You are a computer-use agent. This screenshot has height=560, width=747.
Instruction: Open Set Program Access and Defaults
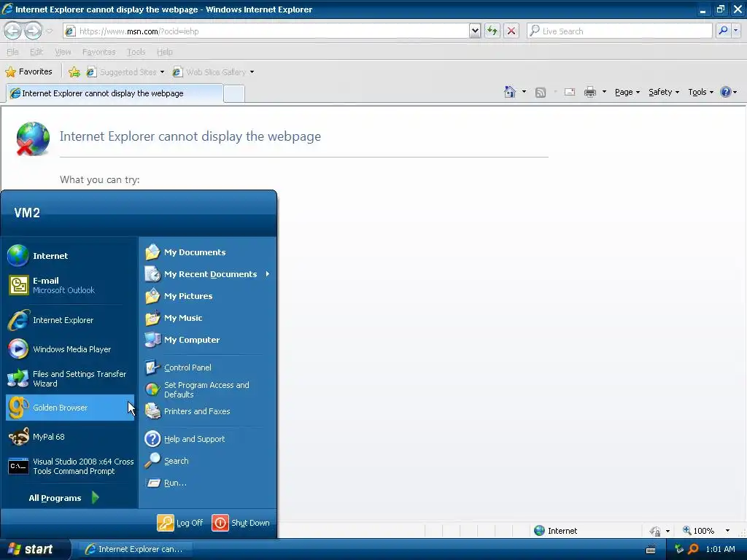tap(208, 389)
